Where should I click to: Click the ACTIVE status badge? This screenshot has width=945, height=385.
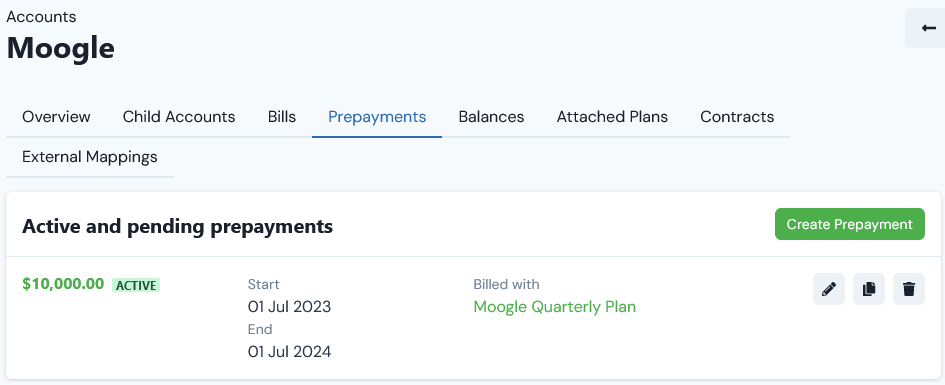pos(136,285)
